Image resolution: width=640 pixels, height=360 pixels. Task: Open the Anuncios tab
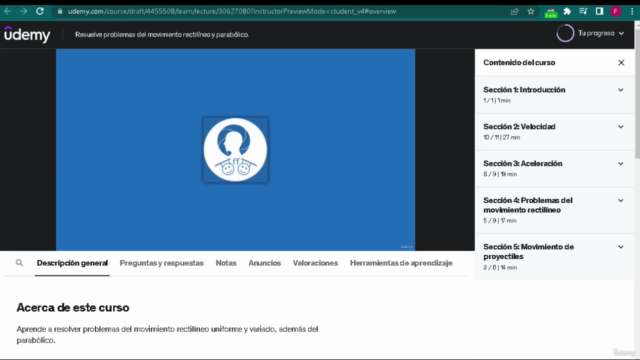(x=264, y=263)
